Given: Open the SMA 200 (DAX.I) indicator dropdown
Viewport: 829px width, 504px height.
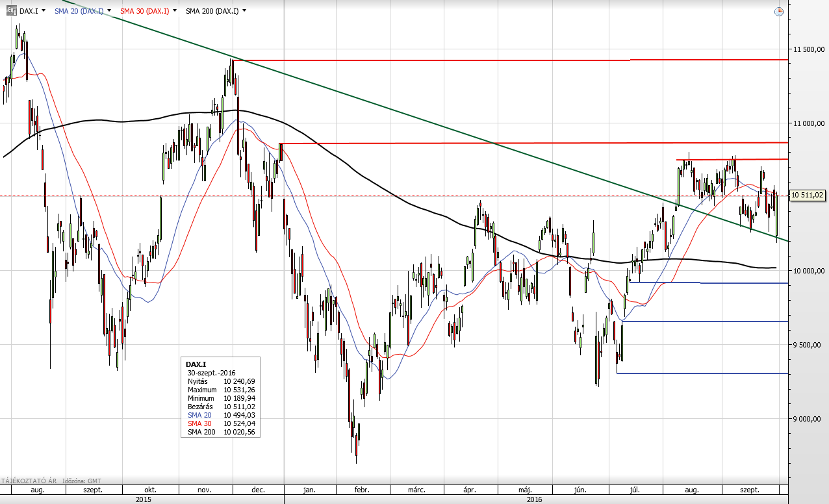Looking at the screenshot, I should [244, 11].
